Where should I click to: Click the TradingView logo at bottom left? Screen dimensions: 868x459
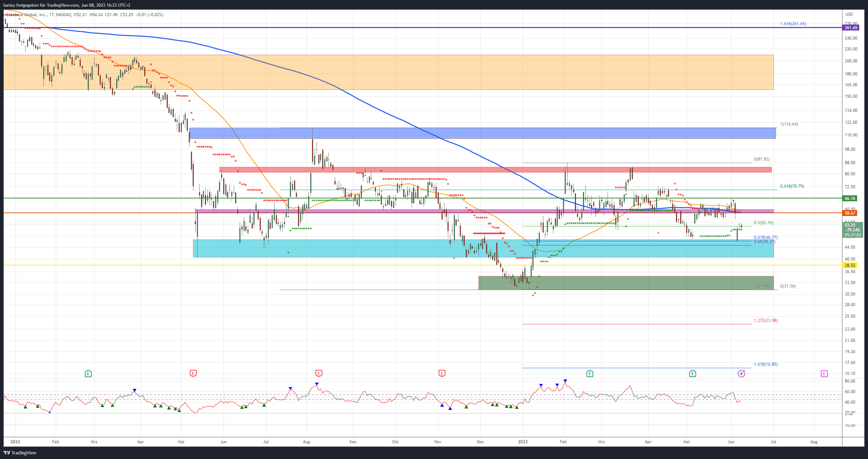20,453
